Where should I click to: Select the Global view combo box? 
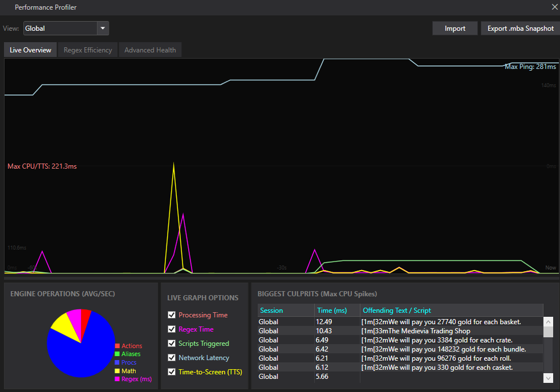66,28
